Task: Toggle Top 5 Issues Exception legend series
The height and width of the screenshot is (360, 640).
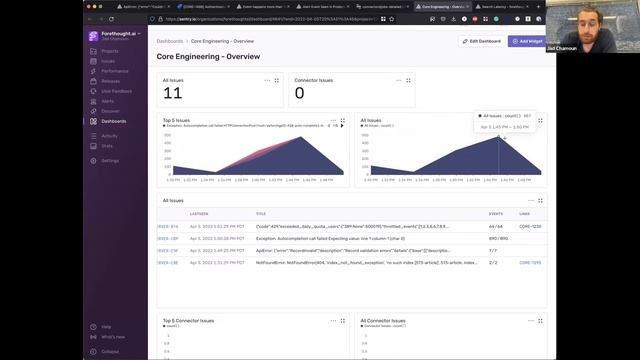Action: point(244,126)
